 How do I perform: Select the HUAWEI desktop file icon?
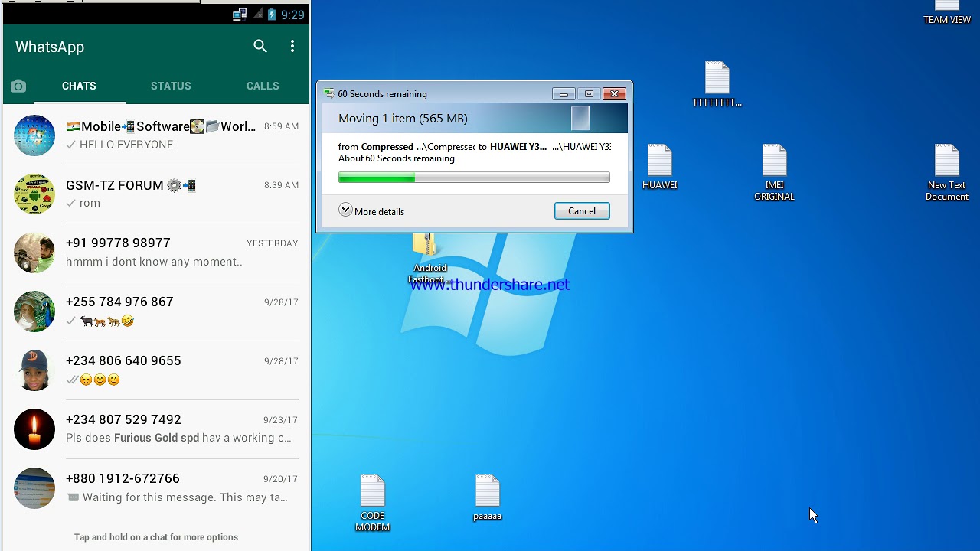point(659,167)
